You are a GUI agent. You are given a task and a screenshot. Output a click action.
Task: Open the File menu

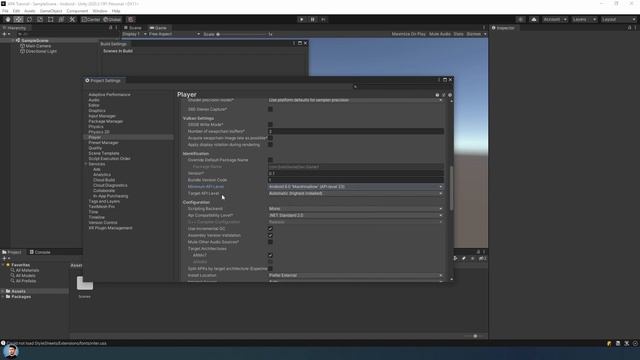pos(5,11)
